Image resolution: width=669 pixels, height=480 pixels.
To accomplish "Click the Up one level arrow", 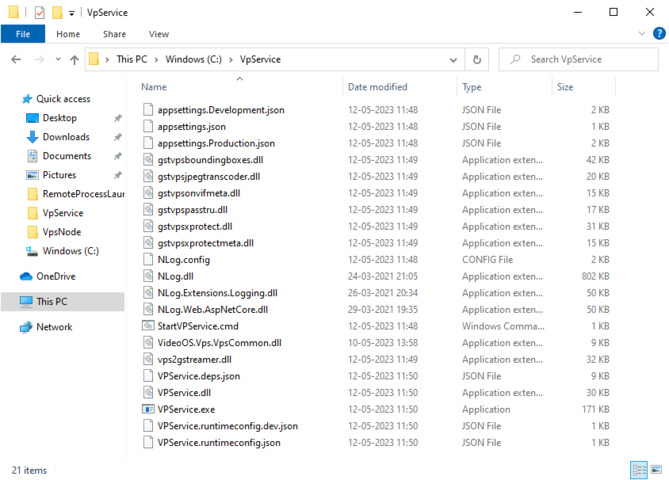I will click(74, 60).
